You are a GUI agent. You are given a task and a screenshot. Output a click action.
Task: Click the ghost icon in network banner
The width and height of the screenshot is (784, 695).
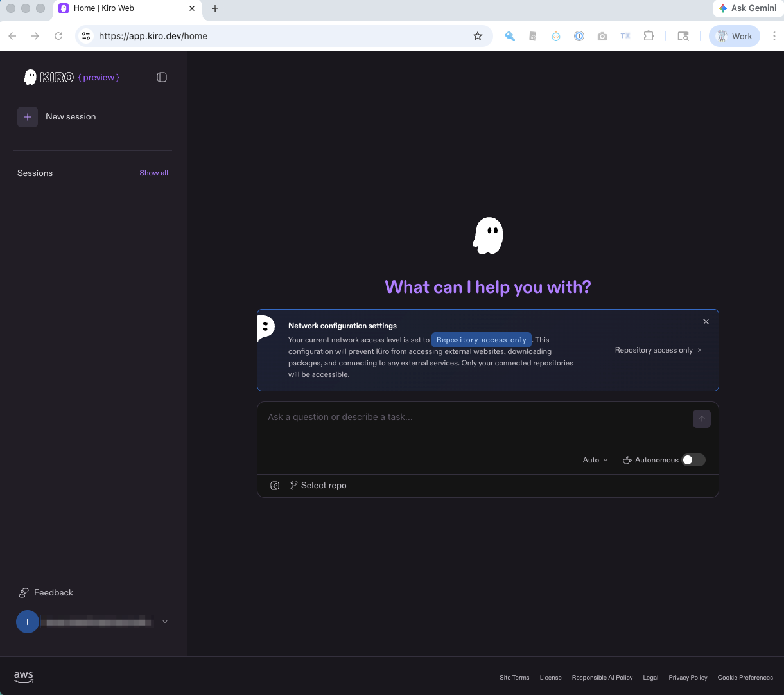pos(265,328)
